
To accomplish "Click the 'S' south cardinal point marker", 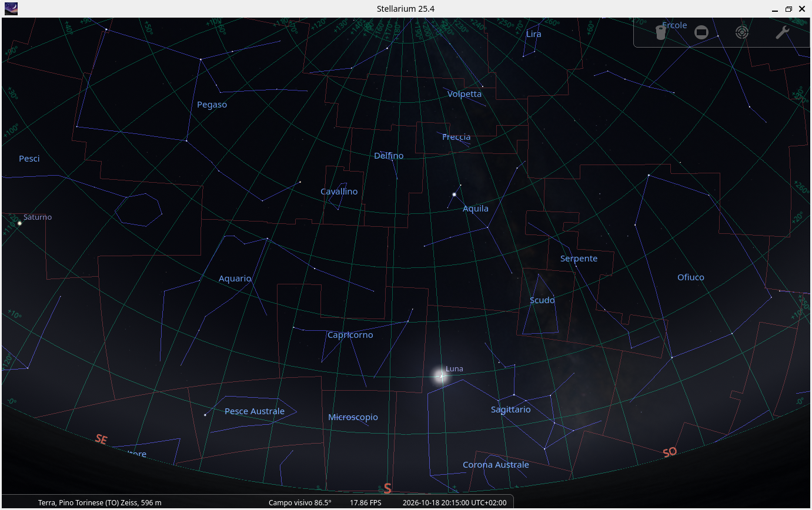I will 387,488.
